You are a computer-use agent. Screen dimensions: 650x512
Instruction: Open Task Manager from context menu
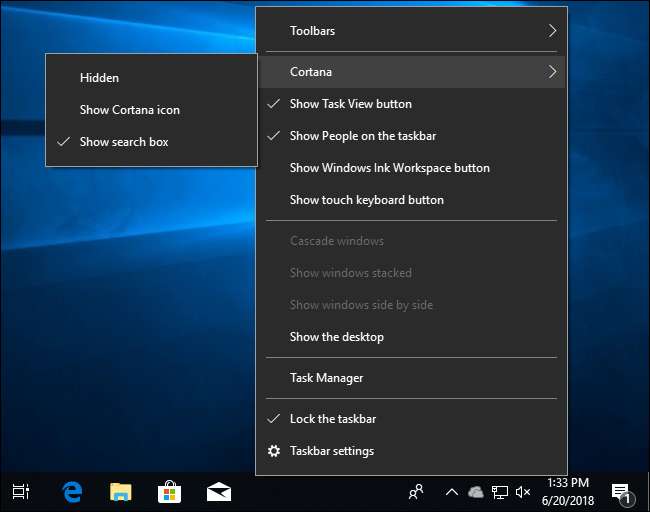pos(326,378)
